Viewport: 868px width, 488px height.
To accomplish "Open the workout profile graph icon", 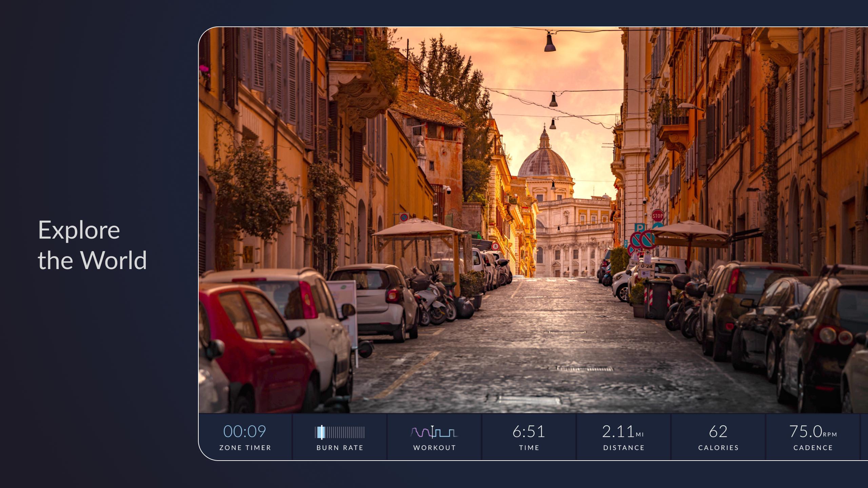I will tap(434, 432).
